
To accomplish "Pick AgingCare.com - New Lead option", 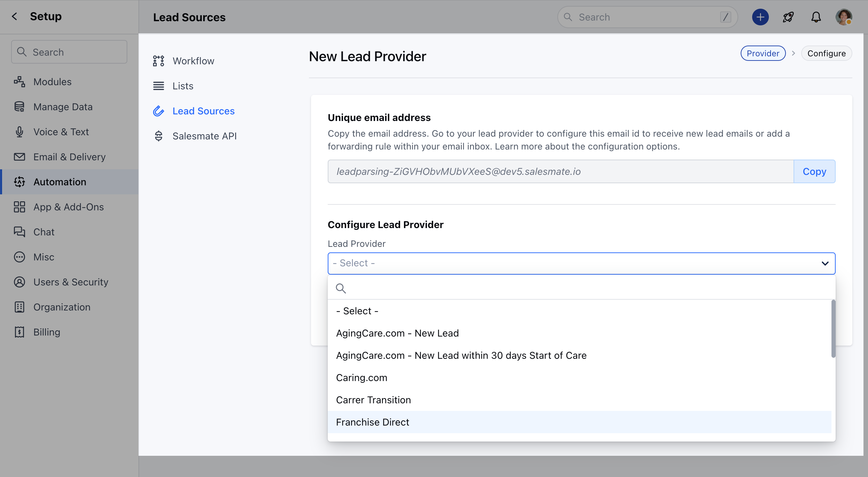I will click(397, 333).
